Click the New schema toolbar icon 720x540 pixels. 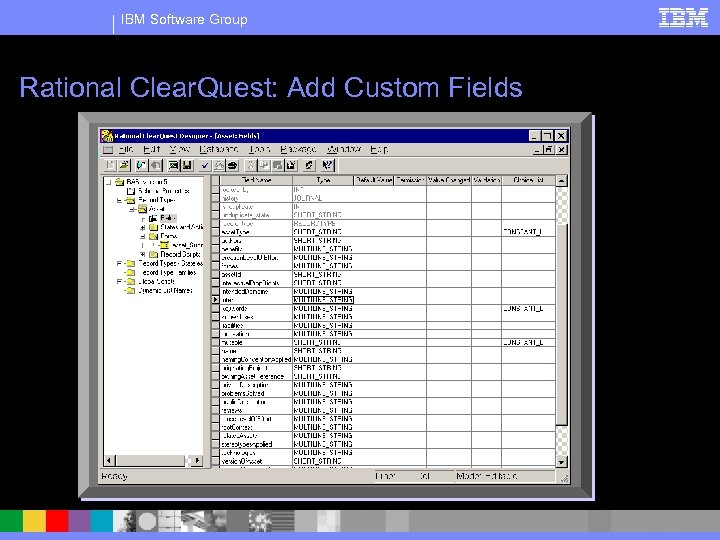click(x=110, y=165)
